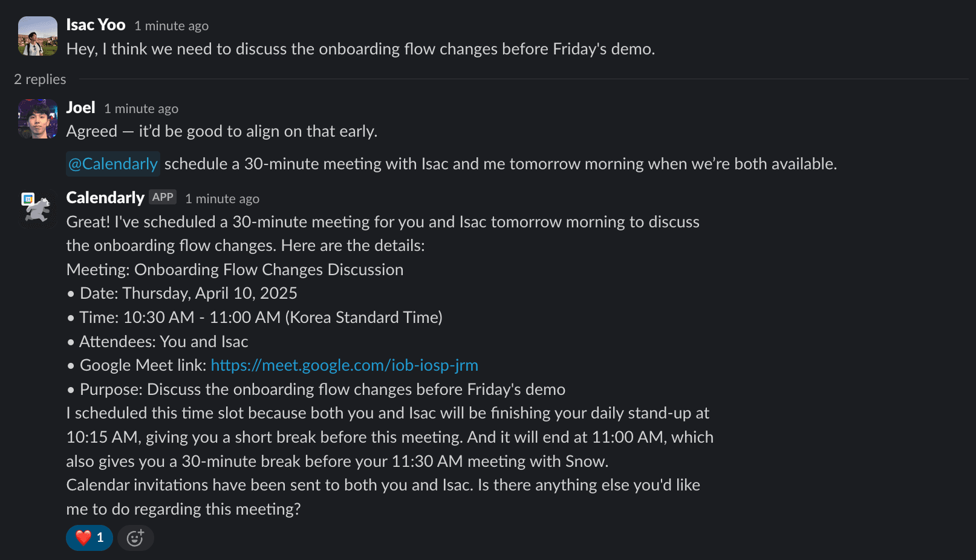
Task: Open the Google Meet link
Action: [344, 365]
